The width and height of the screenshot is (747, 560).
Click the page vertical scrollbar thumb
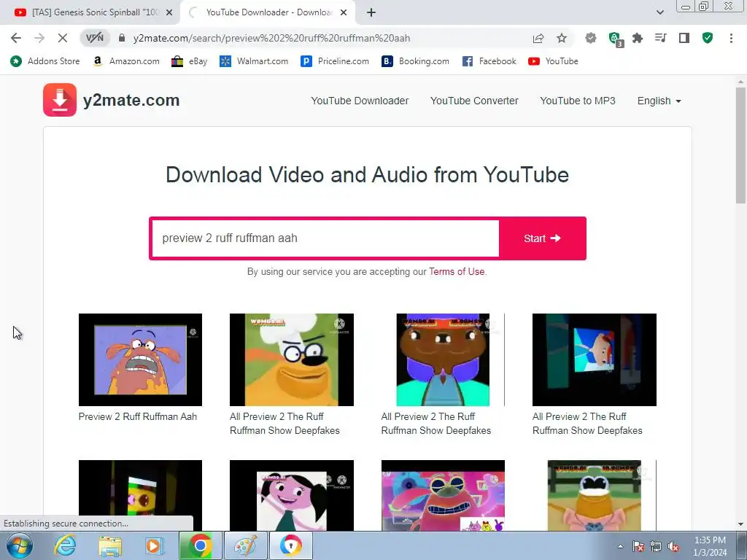pyautogui.click(x=741, y=145)
